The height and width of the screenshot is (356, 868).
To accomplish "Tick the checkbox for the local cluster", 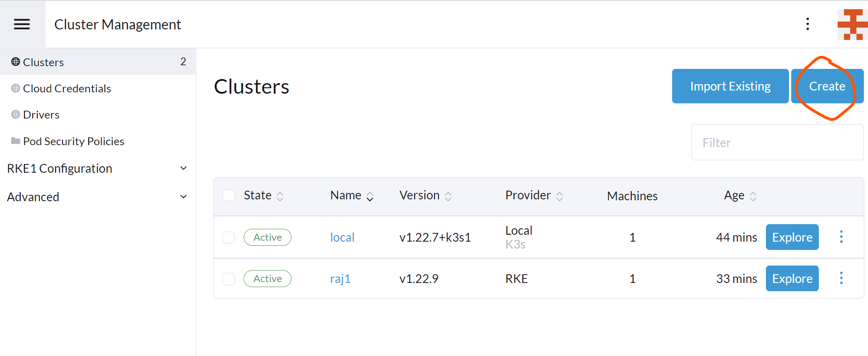I will (x=228, y=237).
